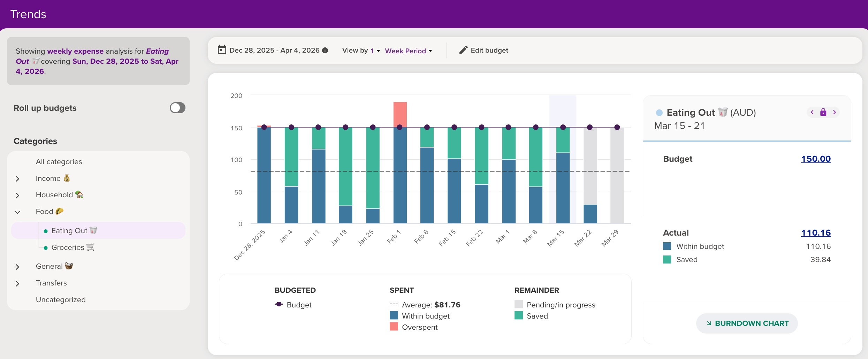Click the Pending/in progress legend swatch
This screenshot has height=359, width=868.
(519, 305)
